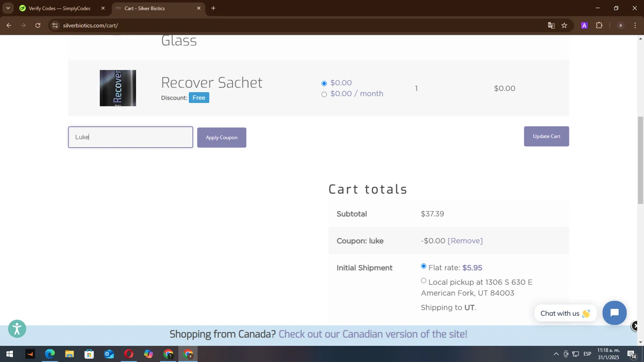Translate this page icon
This screenshot has height=362, width=644.
[x=551, y=26]
